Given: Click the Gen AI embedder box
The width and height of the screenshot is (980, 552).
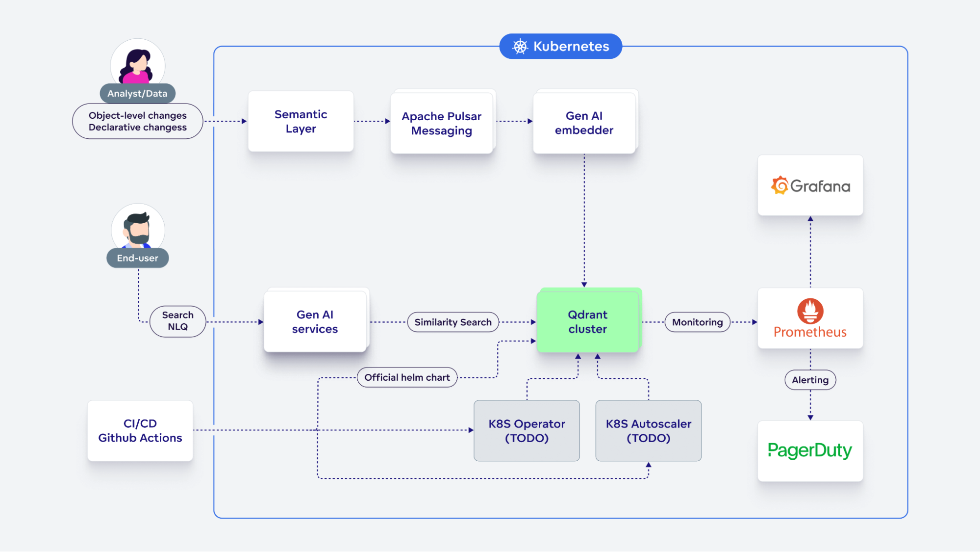Looking at the screenshot, I should tap(584, 123).
